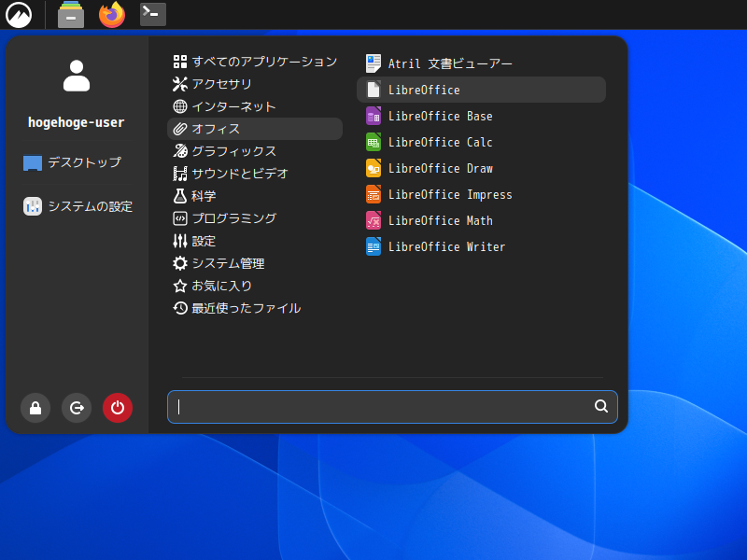Click the green LibreOffice Calc icon

coord(373,142)
